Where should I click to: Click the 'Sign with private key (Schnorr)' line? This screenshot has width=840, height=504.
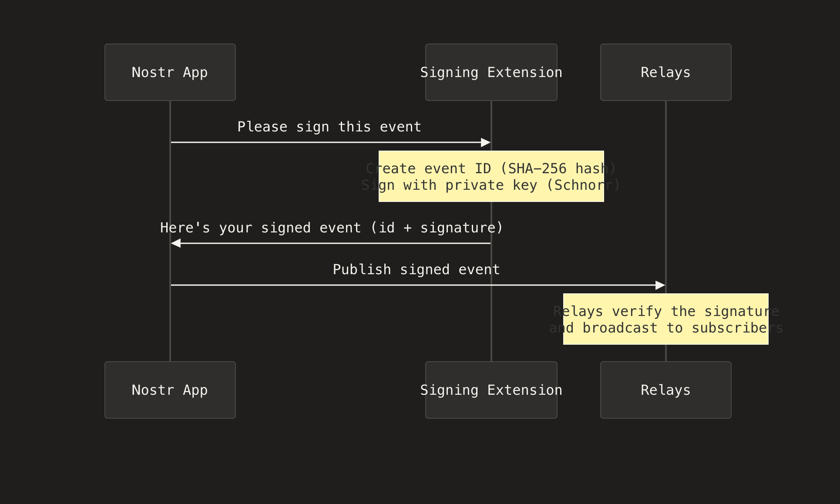(491, 185)
